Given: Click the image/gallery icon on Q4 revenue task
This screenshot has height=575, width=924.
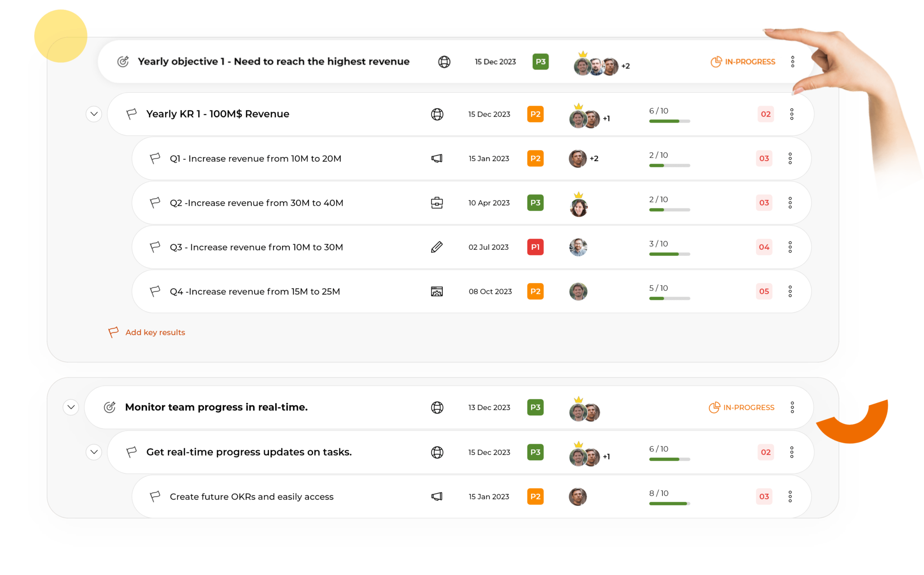Looking at the screenshot, I should pyautogui.click(x=436, y=291).
